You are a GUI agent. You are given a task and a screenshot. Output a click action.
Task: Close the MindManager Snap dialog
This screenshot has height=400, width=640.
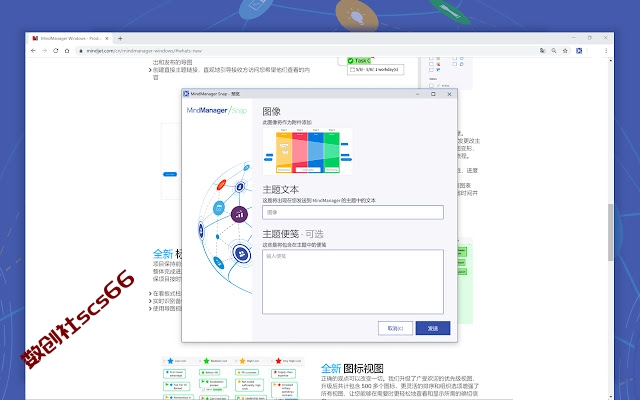point(449,94)
